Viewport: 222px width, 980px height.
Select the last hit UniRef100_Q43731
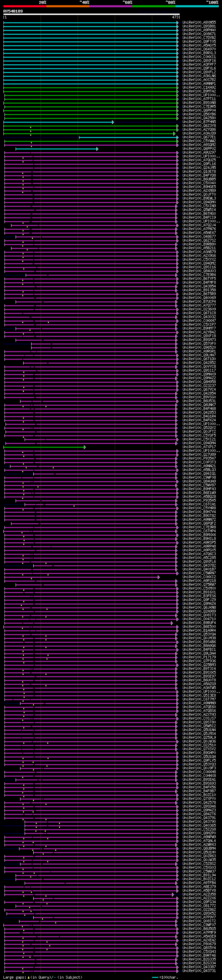(199, 971)
